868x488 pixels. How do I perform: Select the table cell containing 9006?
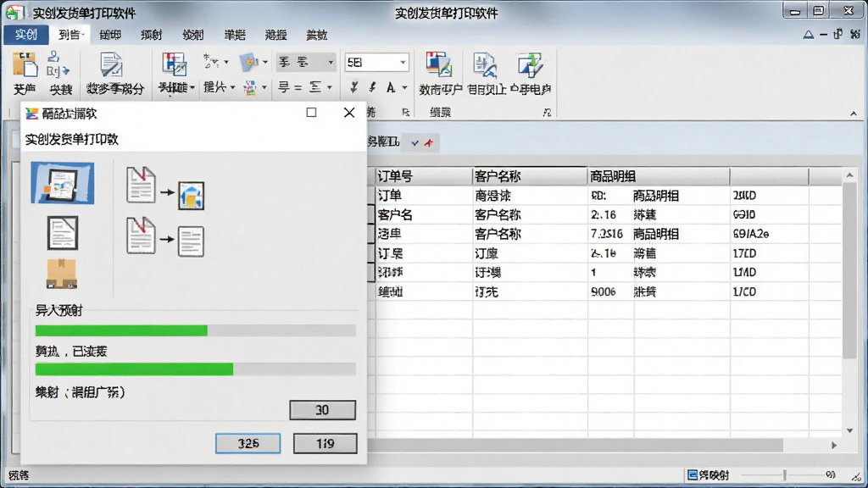pyautogui.click(x=610, y=291)
